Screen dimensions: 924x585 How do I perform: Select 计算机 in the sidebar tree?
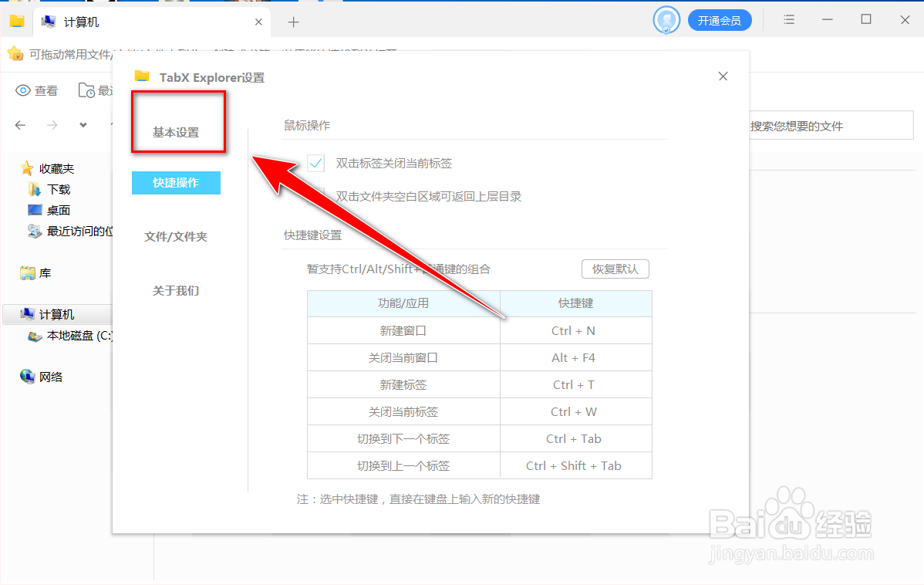tap(58, 314)
